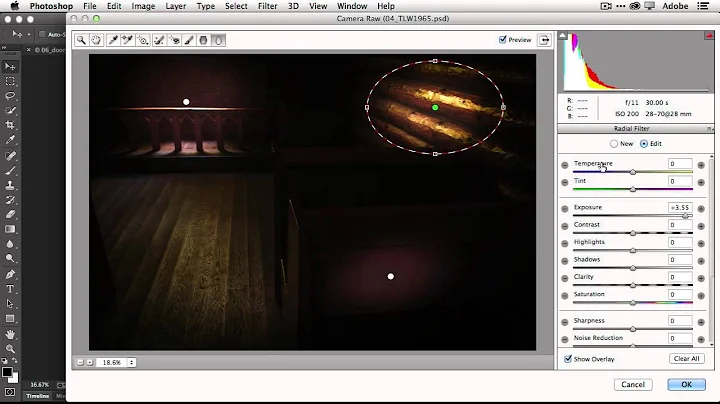Image resolution: width=720 pixels, height=404 pixels.
Task: Open the Window menu
Action: pos(352,6)
